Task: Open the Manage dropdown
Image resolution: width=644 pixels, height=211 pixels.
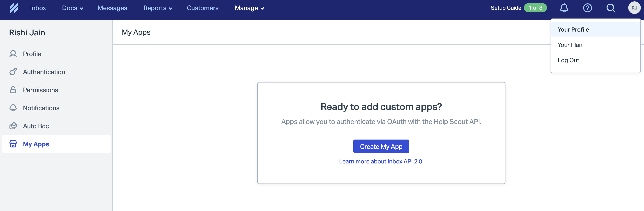Action: pos(249,8)
